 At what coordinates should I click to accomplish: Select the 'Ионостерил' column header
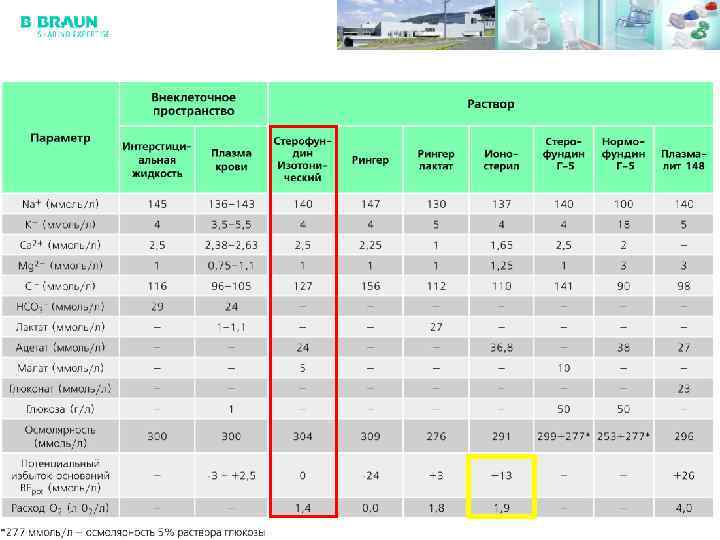(501, 159)
